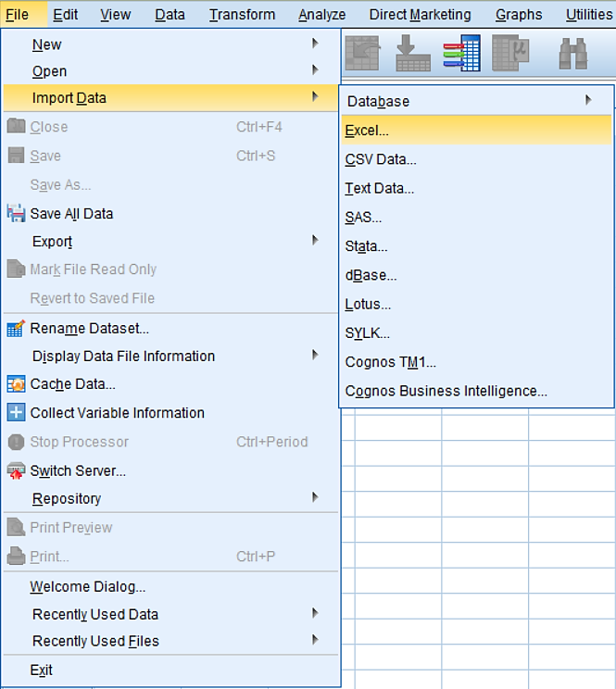Select Excel... from Import Data submenu
The height and width of the screenshot is (689, 616).
[x=476, y=131]
